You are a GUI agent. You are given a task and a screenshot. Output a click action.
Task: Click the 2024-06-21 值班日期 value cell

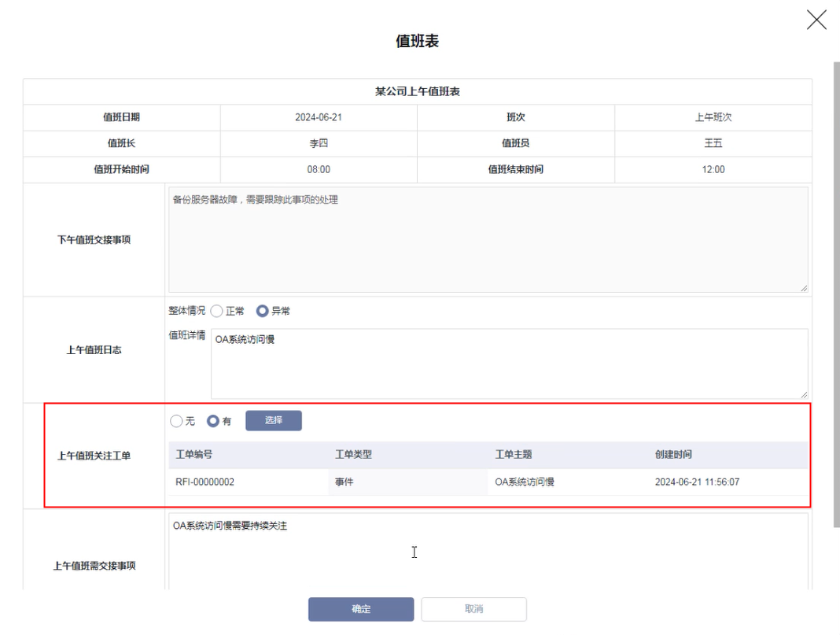click(x=319, y=117)
